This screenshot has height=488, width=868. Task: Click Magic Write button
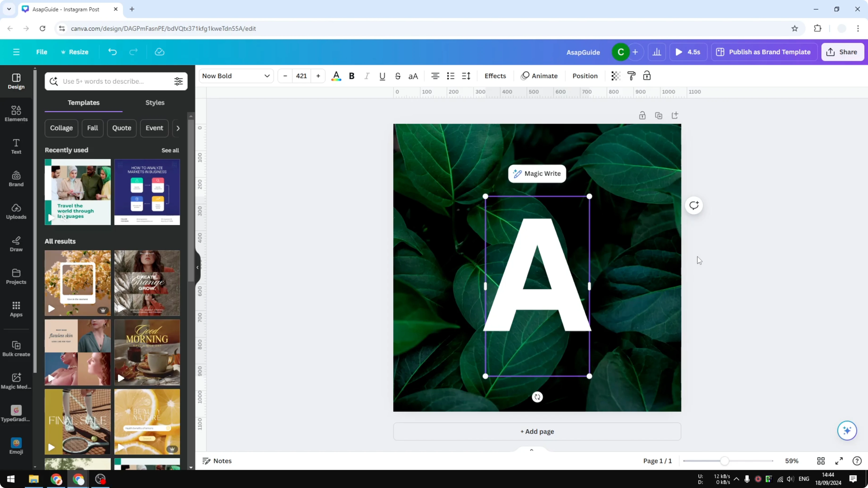pyautogui.click(x=537, y=174)
